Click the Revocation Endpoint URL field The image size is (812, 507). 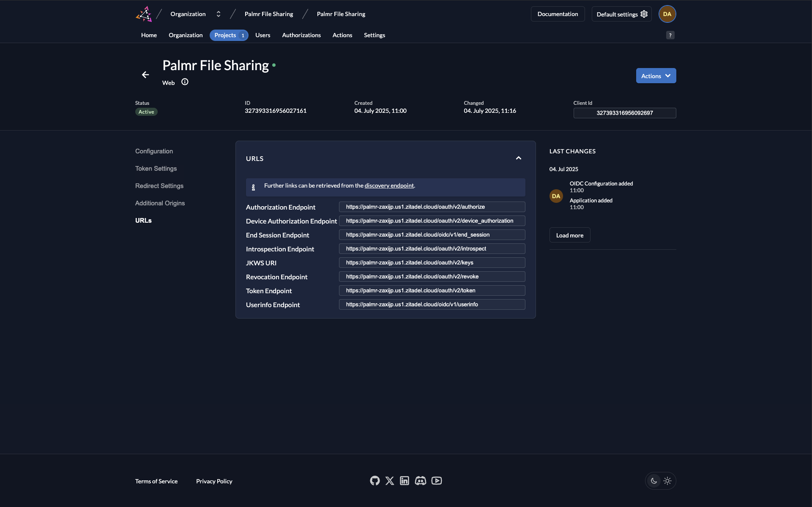click(432, 276)
